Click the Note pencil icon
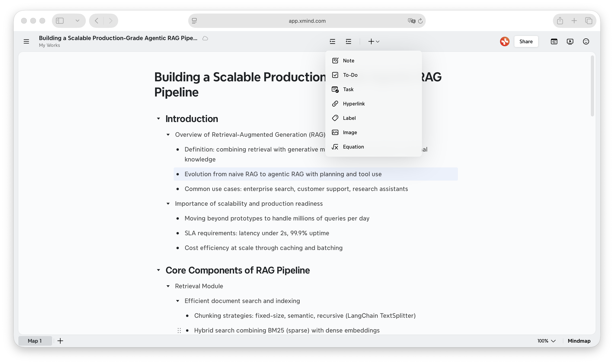Viewport: 614px width, 364px height. (335, 61)
